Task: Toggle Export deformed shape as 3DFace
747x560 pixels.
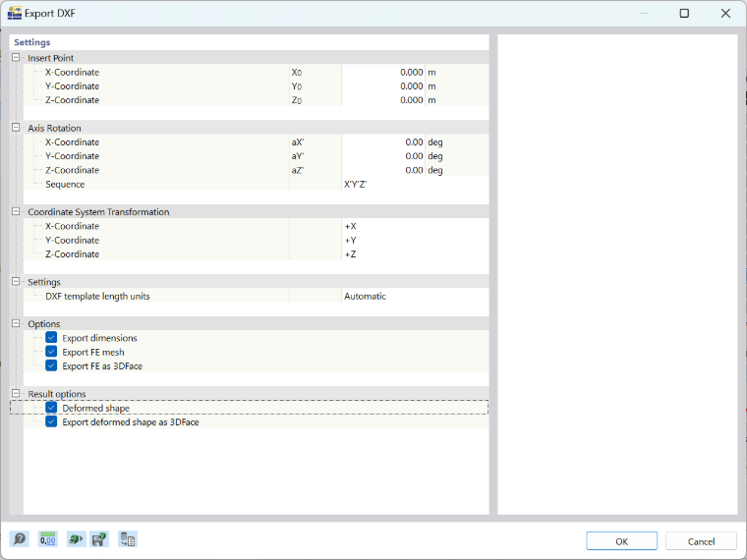Action: [51, 421]
